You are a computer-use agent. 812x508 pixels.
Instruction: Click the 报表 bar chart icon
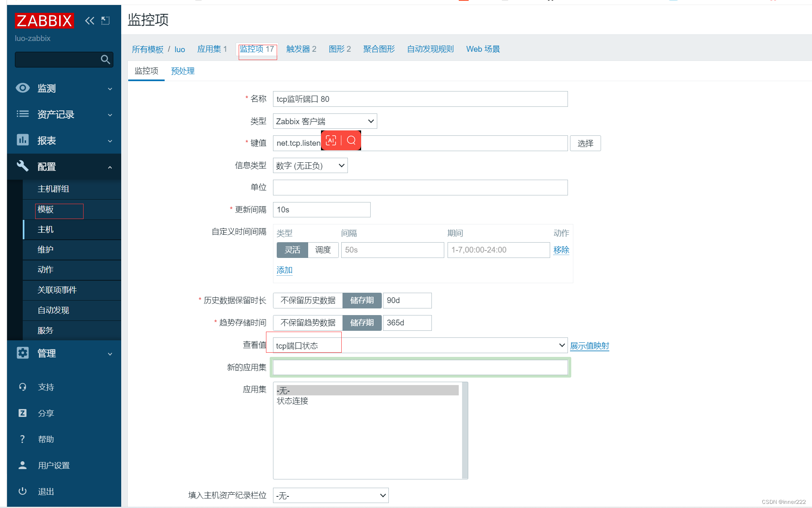click(x=23, y=140)
